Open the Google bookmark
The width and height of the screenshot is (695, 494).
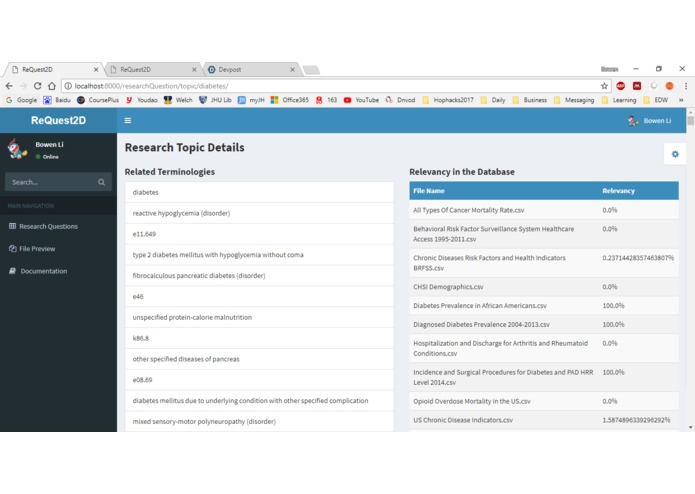point(22,100)
